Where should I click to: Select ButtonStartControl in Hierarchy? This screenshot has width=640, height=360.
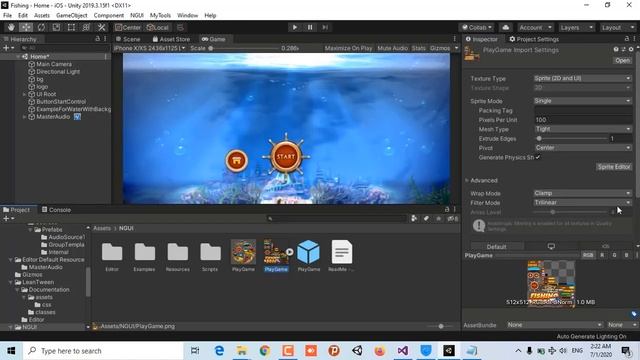[x=61, y=102]
